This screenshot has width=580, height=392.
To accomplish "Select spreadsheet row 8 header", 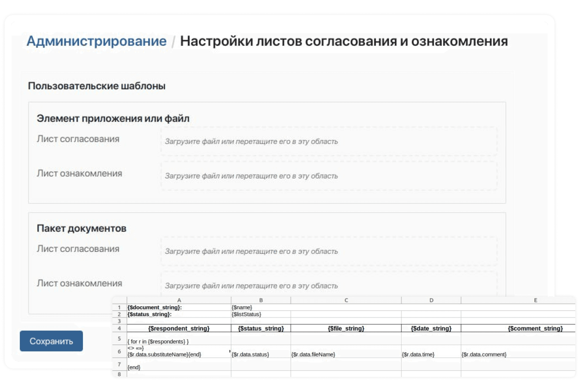I will [119, 374].
